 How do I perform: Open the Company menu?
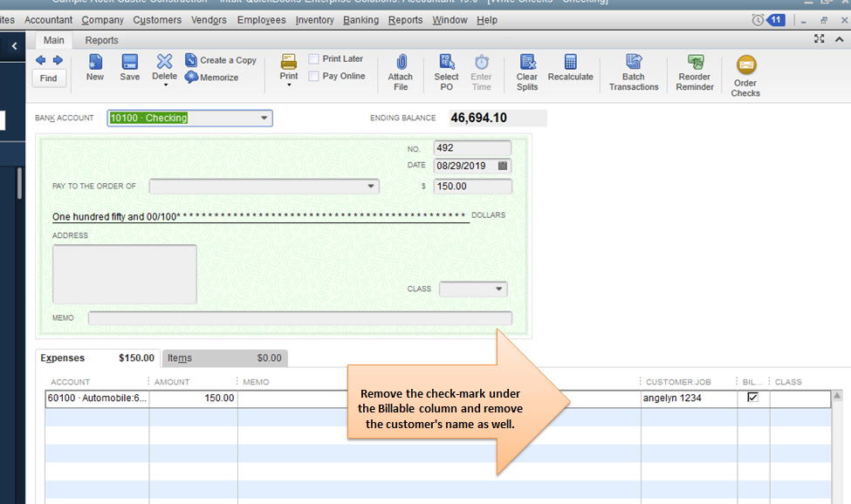(x=103, y=20)
